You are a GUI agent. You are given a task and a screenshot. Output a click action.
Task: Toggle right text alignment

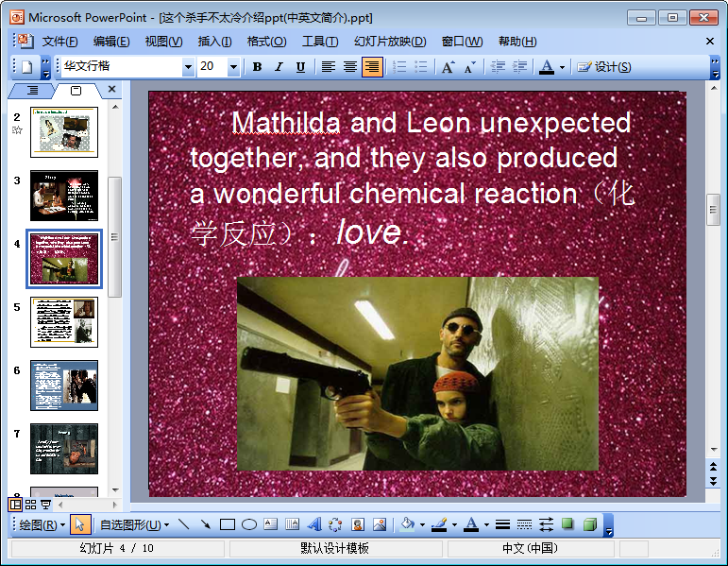pos(372,67)
